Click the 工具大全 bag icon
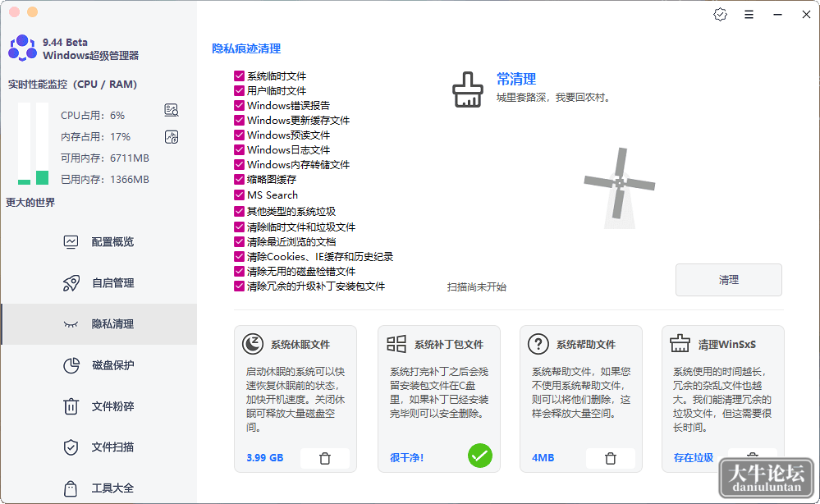 pyautogui.click(x=71, y=488)
